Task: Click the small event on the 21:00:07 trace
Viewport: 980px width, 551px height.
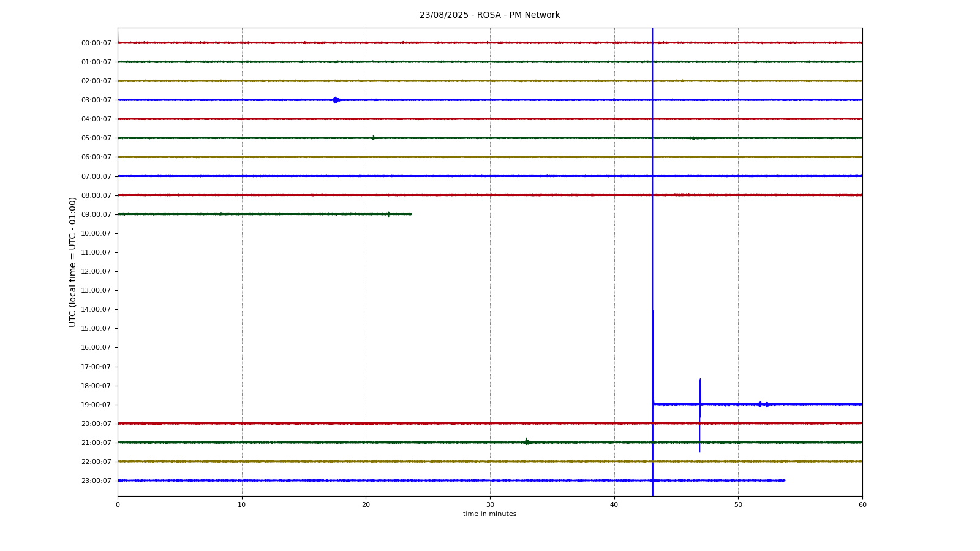Action: [527, 441]
